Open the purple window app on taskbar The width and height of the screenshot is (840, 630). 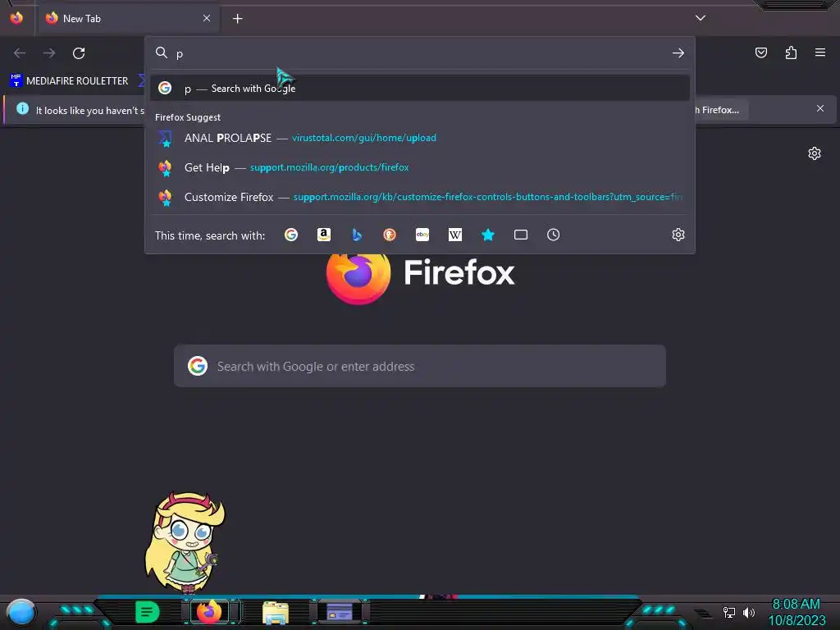[x=340, y=612]
